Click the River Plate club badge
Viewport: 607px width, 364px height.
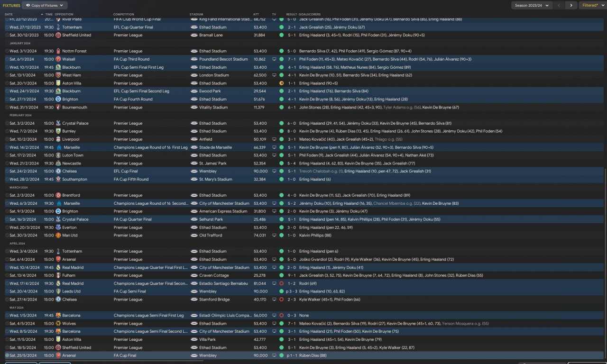click(58, 19)
